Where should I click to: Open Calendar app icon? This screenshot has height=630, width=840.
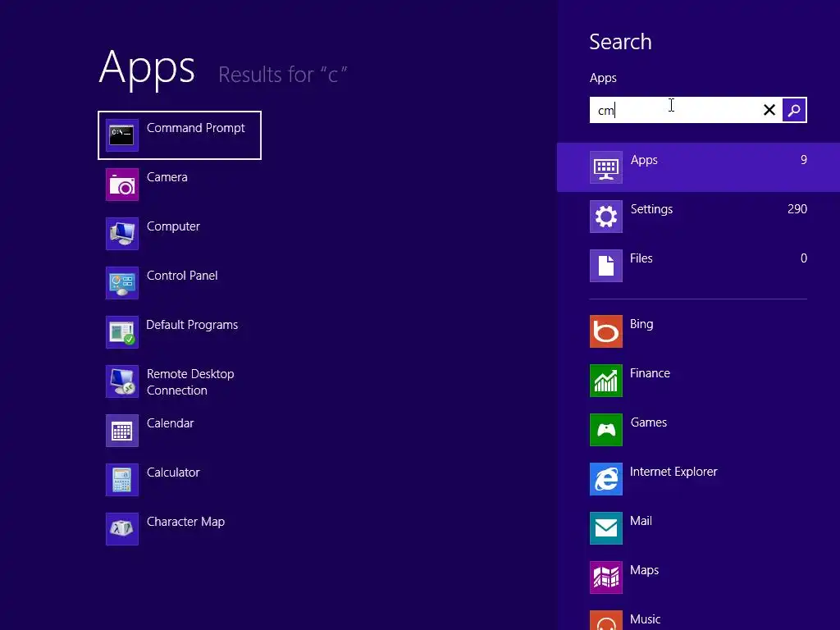[122, 431]
